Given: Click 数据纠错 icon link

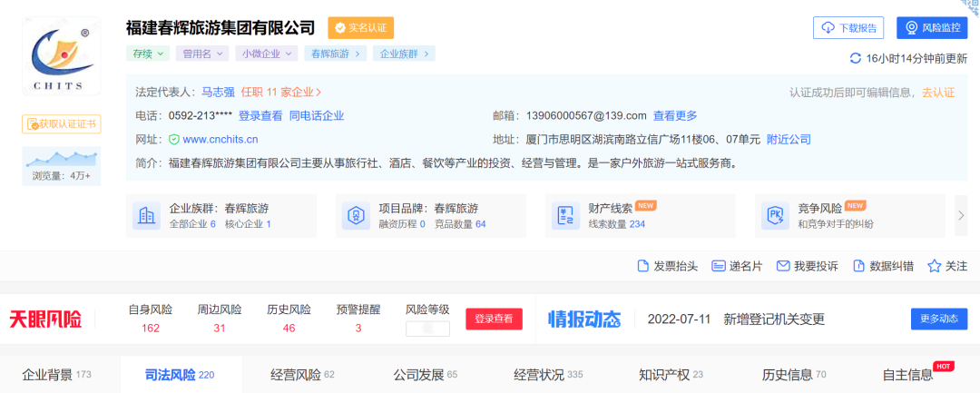Looking at the screenshot, I should (x=883, y=266).
